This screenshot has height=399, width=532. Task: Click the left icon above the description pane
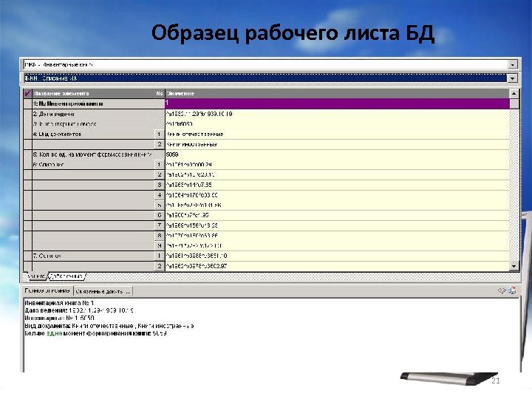[x=502, y=290]
